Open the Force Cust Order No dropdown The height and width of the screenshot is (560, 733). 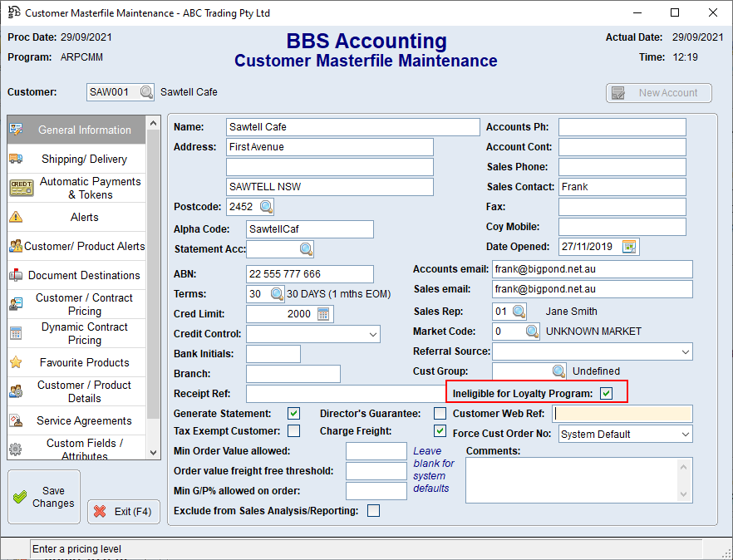click(684, 434)
